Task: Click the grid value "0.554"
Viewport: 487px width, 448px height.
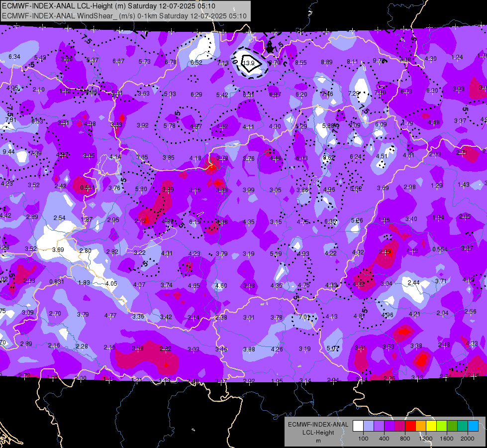Action: (x=440, y=249)
